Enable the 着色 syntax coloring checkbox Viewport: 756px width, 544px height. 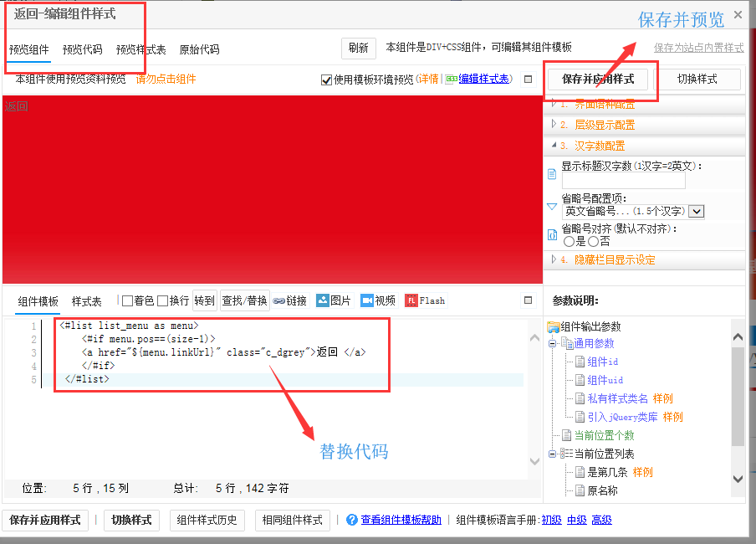tap(128, 301)
